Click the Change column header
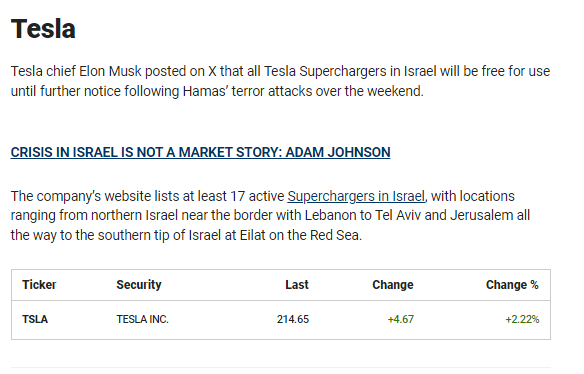 click(x=393, y=285)
